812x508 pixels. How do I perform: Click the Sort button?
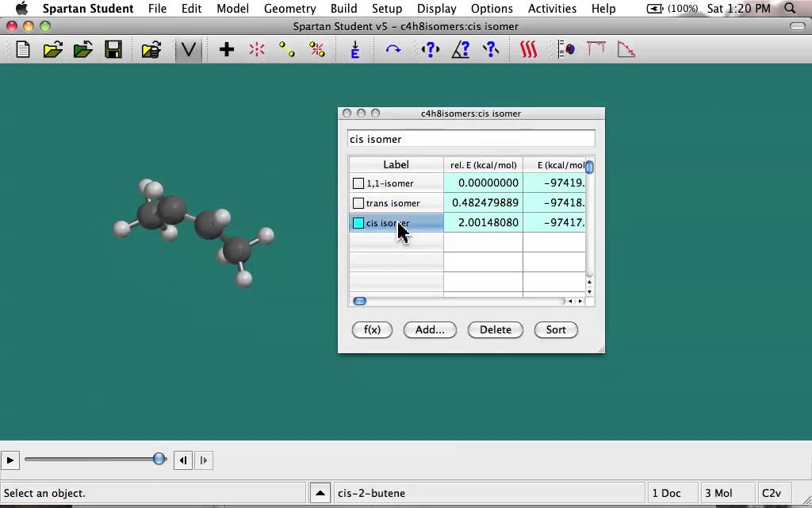(x=556, y=329)
